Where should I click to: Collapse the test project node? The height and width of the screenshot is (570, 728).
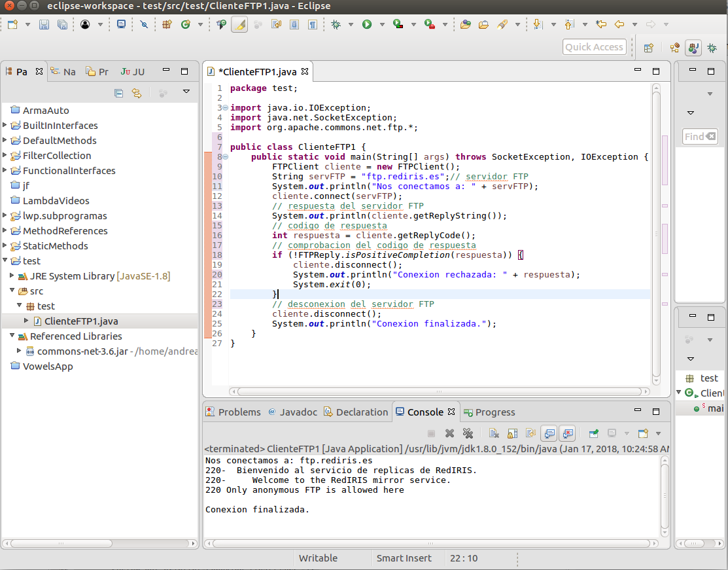(x=5, y=260)
